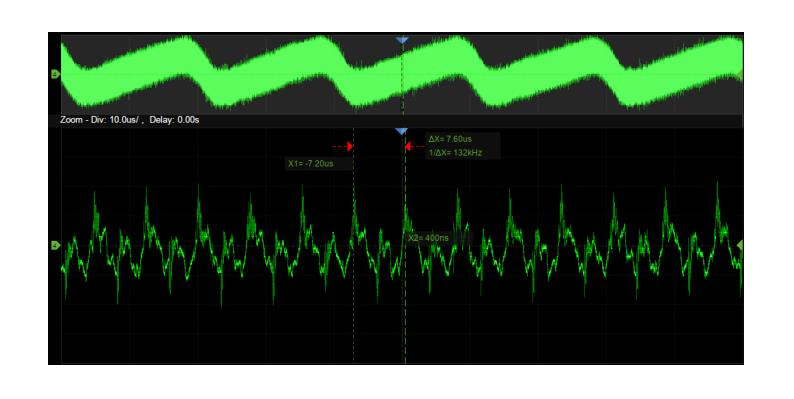Select channel ground marker left of zoomed waveform
The image size is (794, 399).
tap(55, 246)
